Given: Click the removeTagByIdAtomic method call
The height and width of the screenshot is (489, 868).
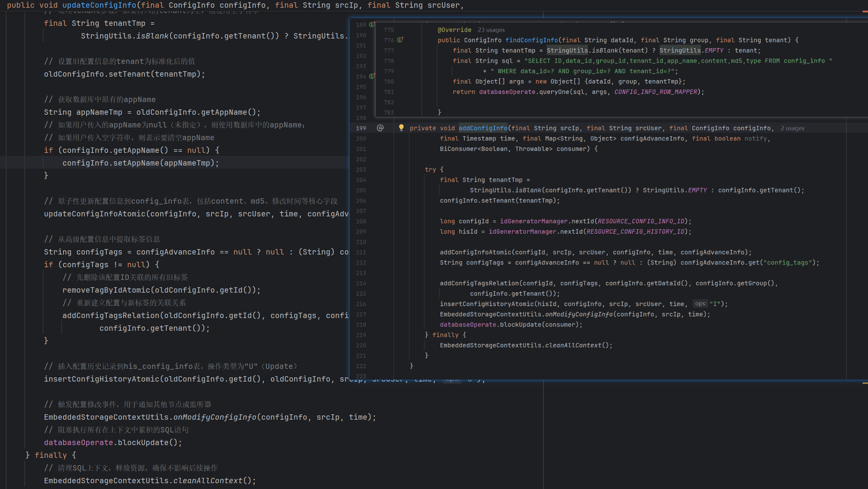Looking at the screenshot, I should 106,290.
